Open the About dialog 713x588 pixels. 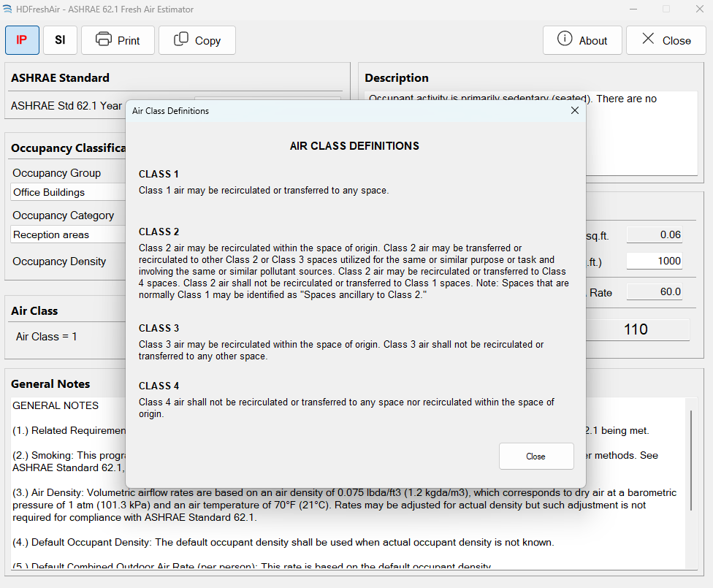pyautogui.click(x=582, y=40)
